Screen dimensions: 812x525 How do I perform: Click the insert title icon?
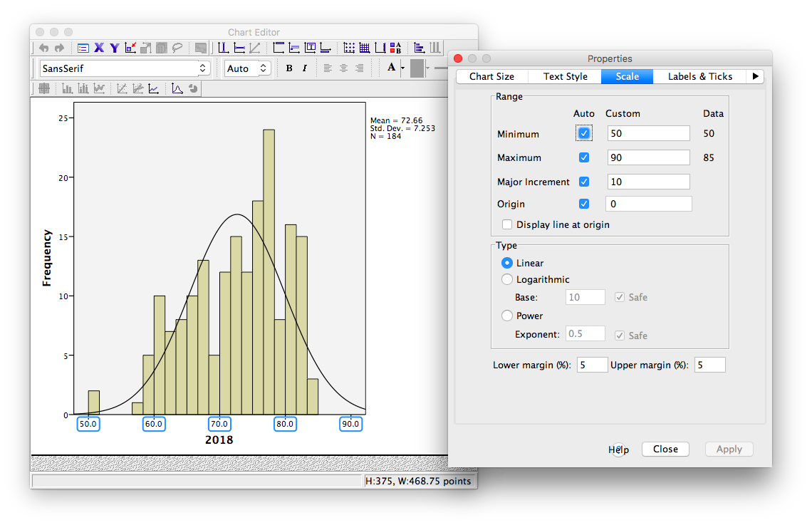pyautogui.click(x=279, y=48)
